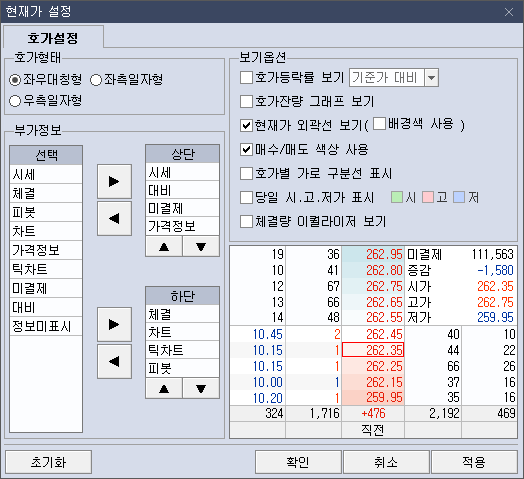The height and width of the screenshot is (479, 524).
Task: Select 가격정보 in 상단 list
Action: pyautogui.click(x=182, y=226)
